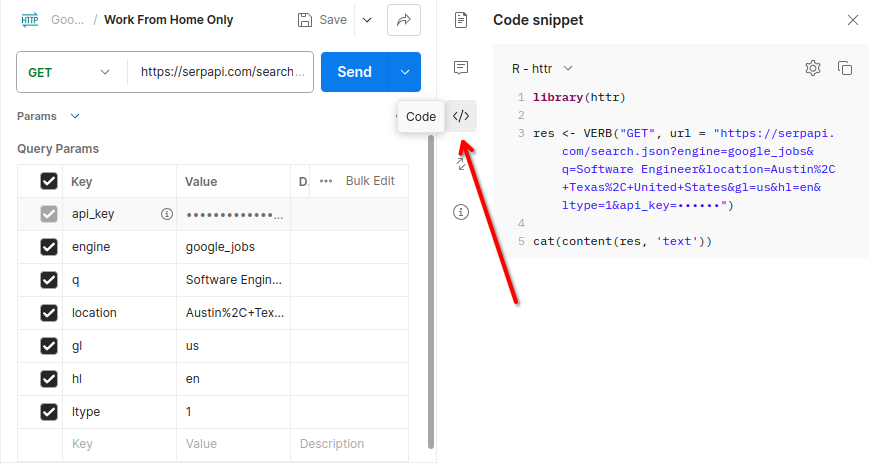Click the info icon beside api_key
Screen dimensions: 871x464
[167, 214]
